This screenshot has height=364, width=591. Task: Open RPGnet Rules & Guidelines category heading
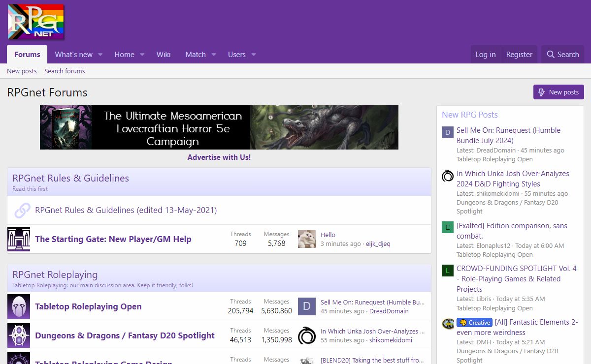[x=71, y=178]
